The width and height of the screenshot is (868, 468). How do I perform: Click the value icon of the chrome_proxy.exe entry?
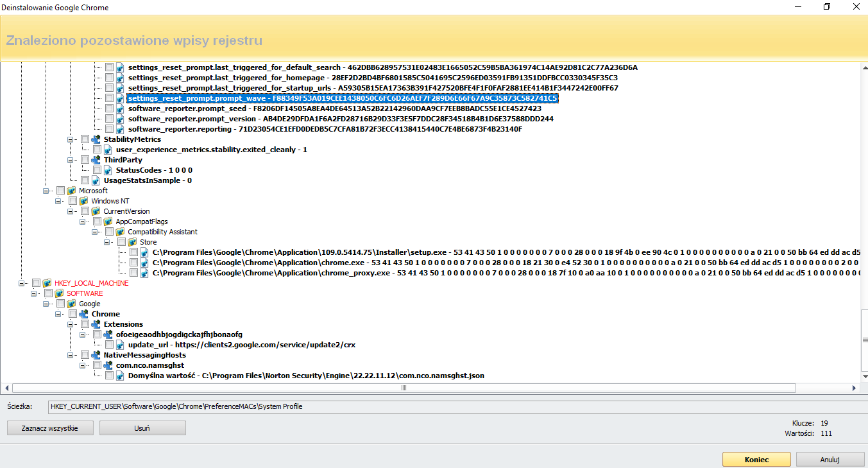145,273
